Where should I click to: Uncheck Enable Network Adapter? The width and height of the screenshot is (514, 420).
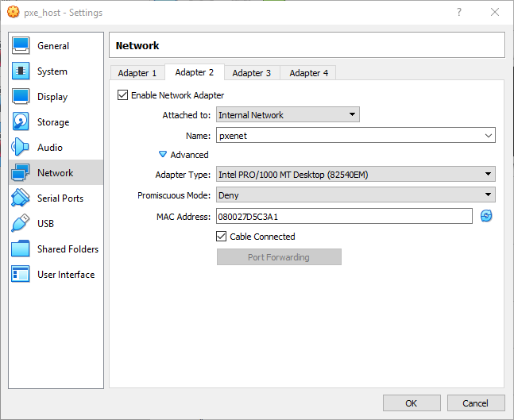122,95
